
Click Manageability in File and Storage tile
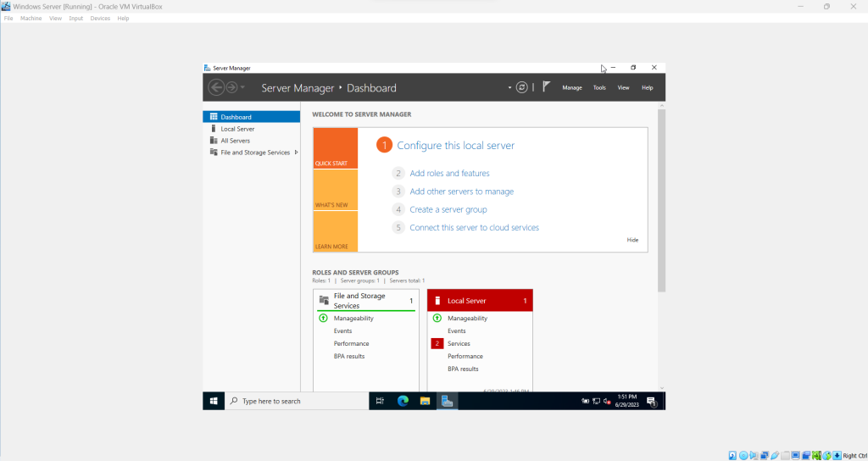353,319
